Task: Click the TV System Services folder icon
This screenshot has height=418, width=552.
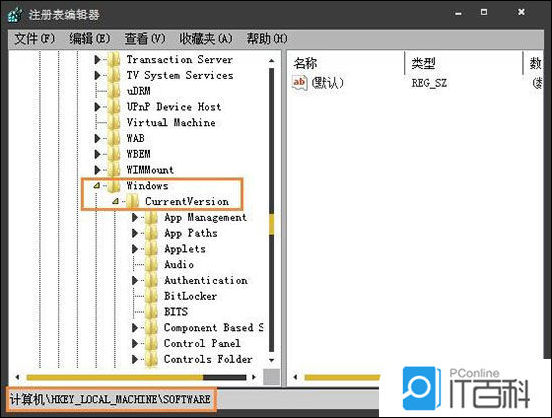Action: [114, 75]
